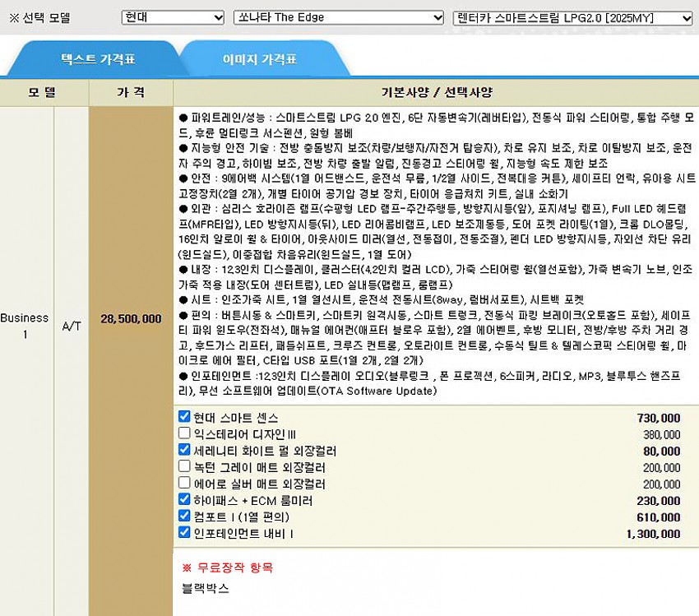Uncheck 세레니티 화이트 펄 외장컬러

[184, 450]
